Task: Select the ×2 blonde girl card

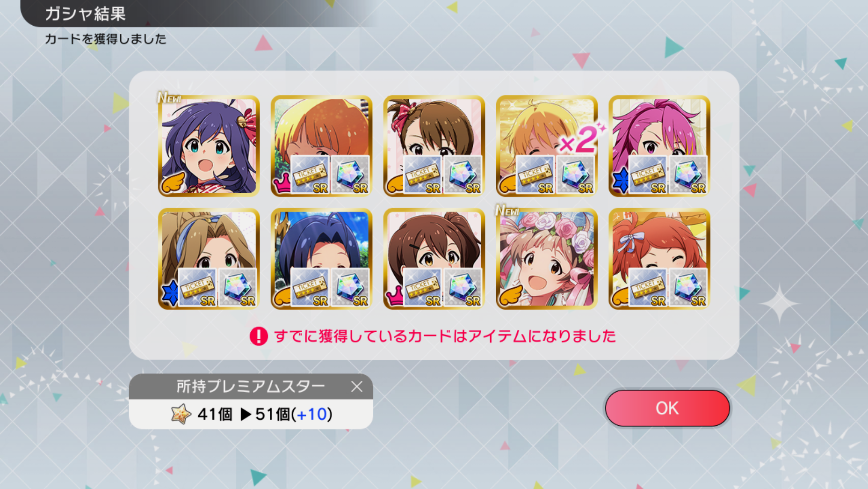Action: (546, 146)
